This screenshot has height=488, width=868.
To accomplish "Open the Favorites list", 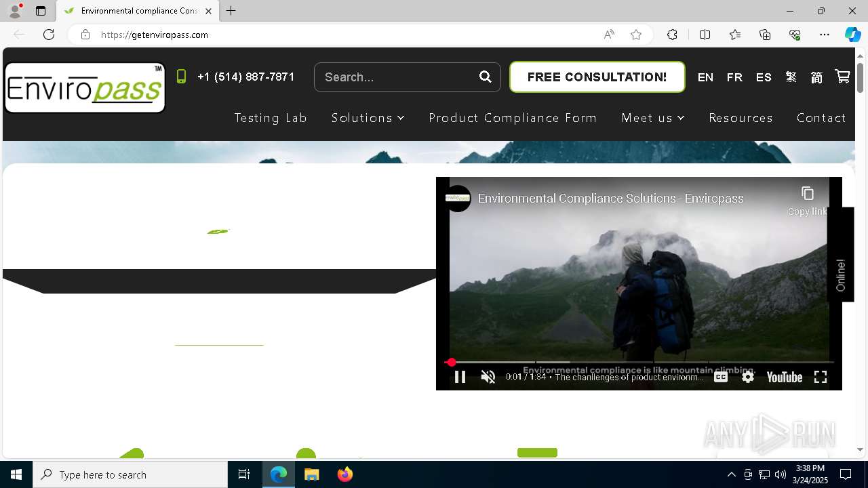I will (735, 35).
